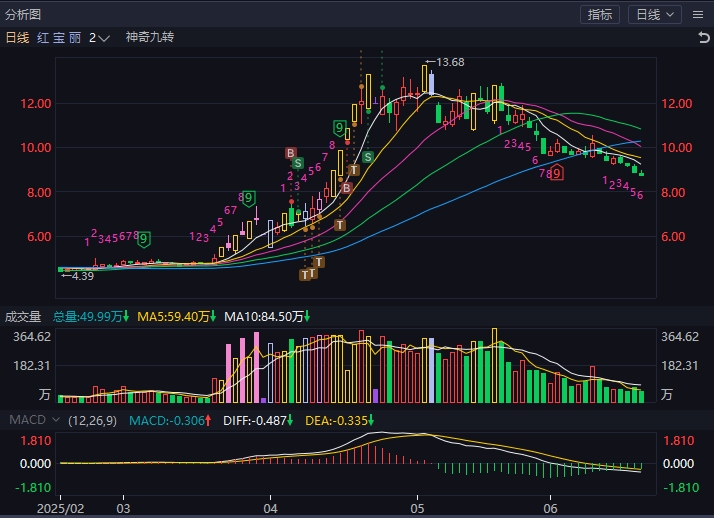This screenshot has height=518, width=714.
Task: Click the 05 month label on the time axis
Action: point(417,508)
